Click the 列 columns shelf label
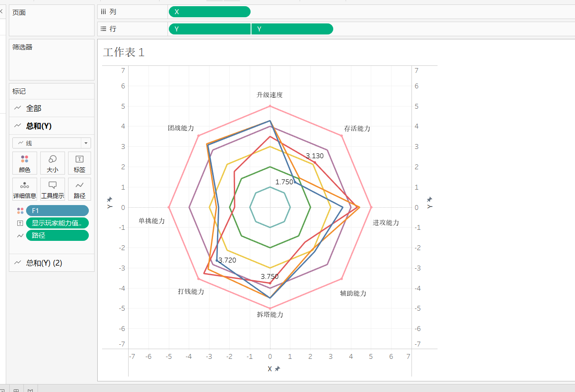Screen dimensions: 575x392 click(x=113, y=11)
